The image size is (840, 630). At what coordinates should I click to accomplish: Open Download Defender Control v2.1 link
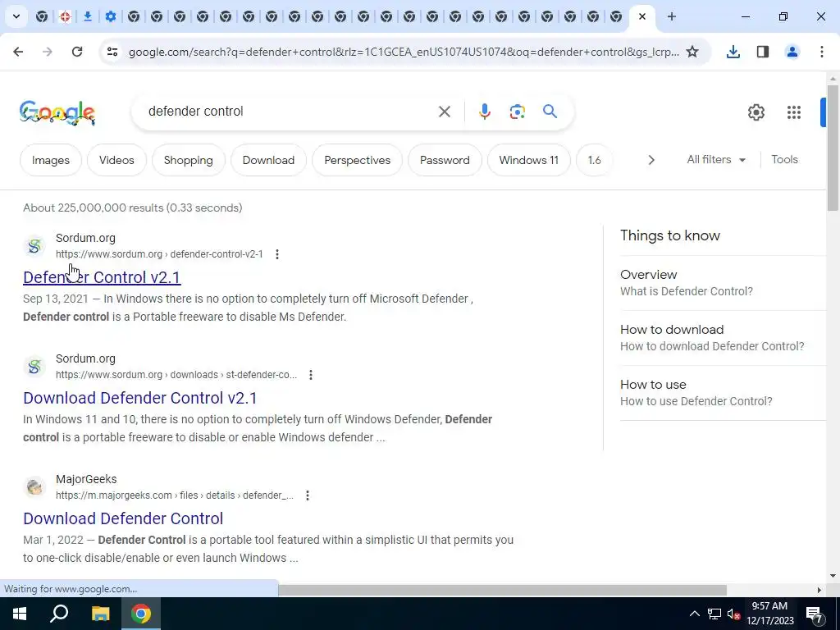pyautogui.click(x=139, y=398)
